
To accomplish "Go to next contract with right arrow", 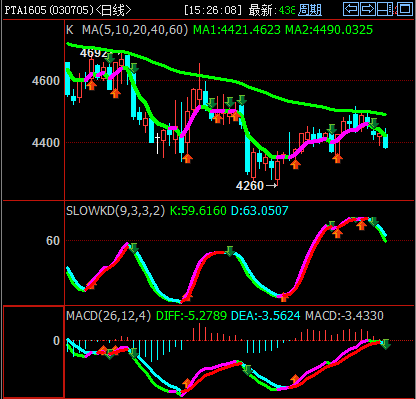I will coord(368,9).
